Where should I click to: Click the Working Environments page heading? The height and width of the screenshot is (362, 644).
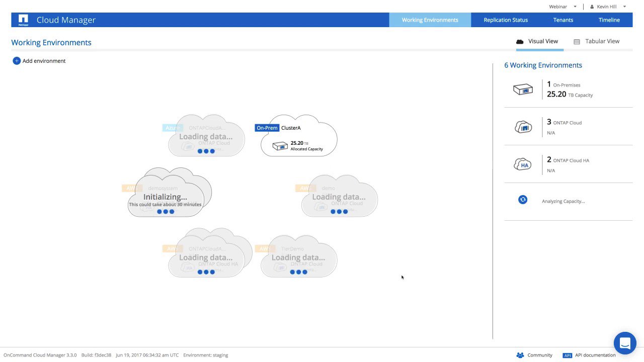pos(51,43)
